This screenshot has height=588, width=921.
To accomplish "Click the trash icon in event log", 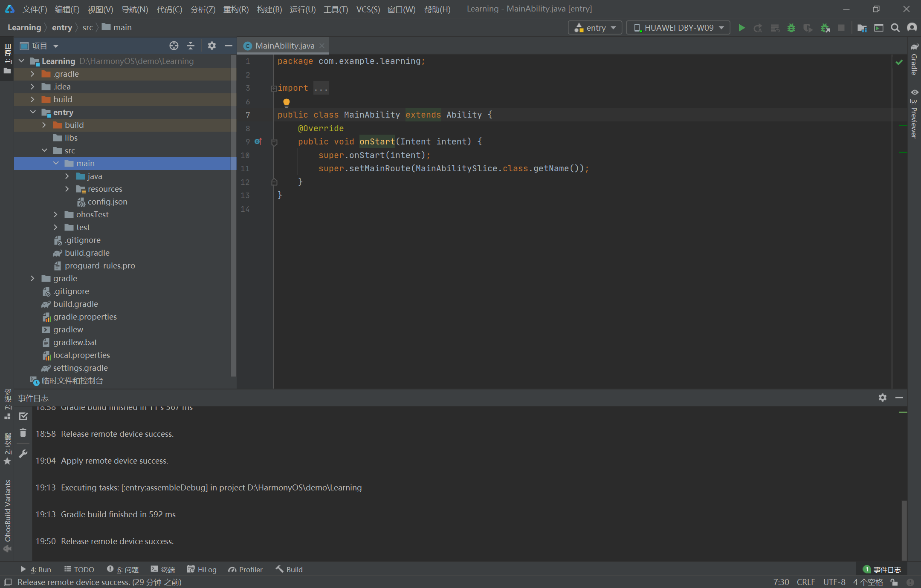I will click(x=23, y=433).
